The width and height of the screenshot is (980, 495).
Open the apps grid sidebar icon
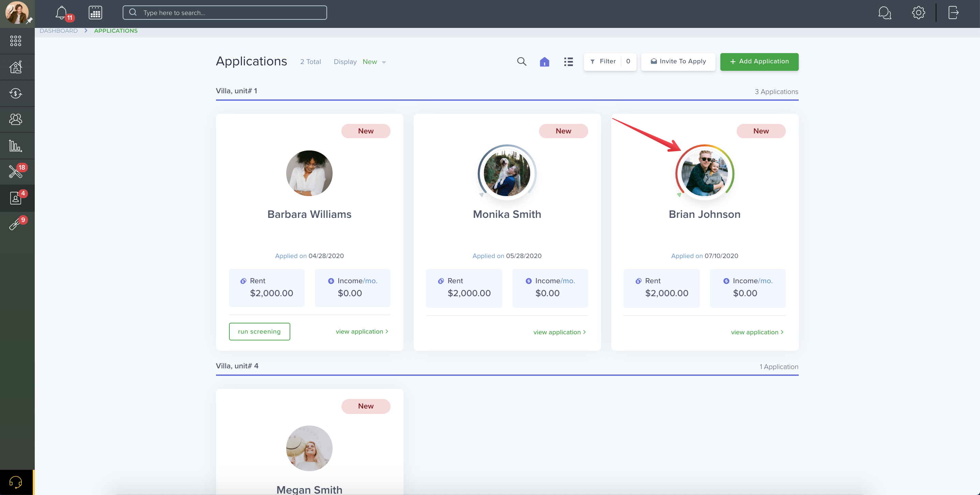tap(16, 41)
